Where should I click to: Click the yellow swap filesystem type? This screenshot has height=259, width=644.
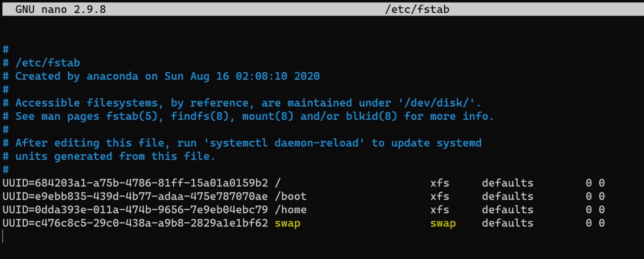443,223
